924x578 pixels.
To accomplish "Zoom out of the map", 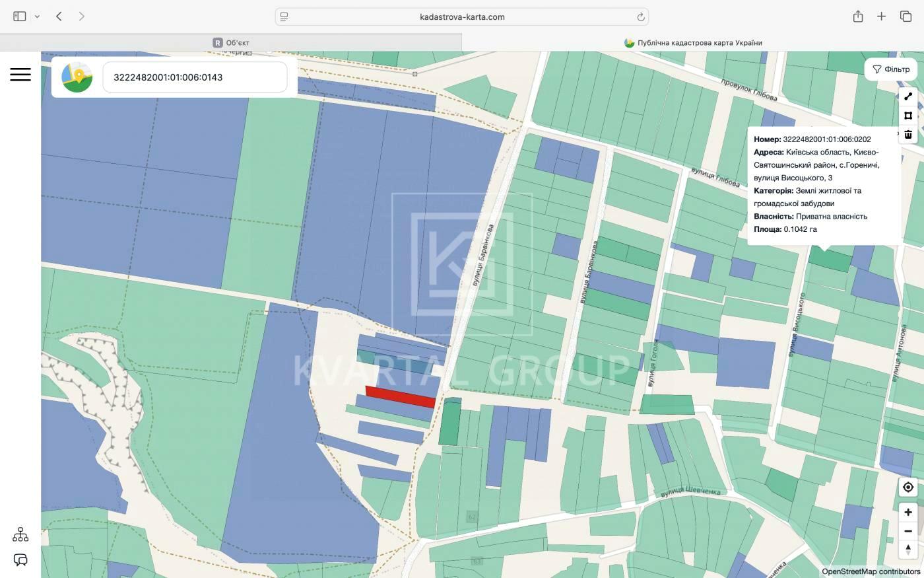I will point(908,531).
